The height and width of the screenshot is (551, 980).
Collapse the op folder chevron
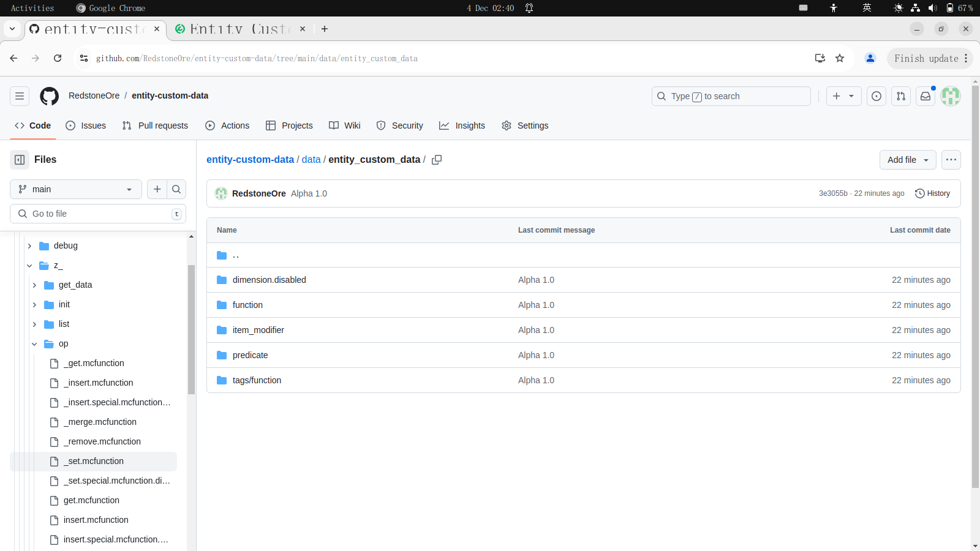[x=34, y=344]
